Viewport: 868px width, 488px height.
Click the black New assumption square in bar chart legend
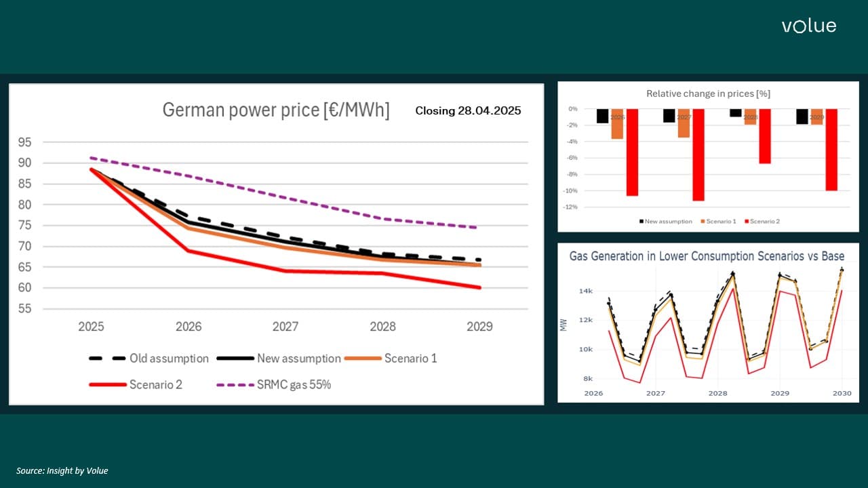point(641,222)
